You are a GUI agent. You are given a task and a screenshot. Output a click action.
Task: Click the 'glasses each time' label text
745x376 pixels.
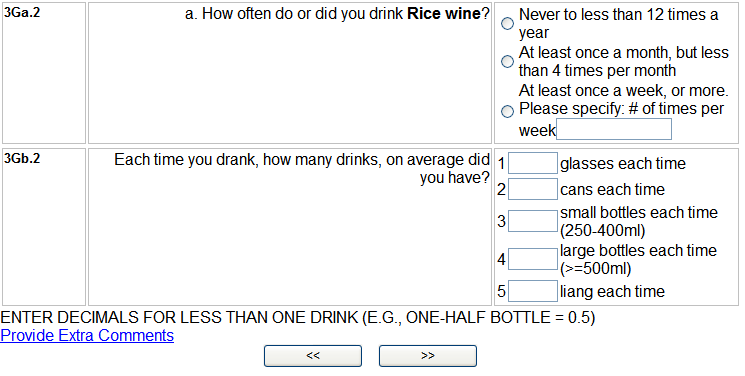click(x=623, y=164)
